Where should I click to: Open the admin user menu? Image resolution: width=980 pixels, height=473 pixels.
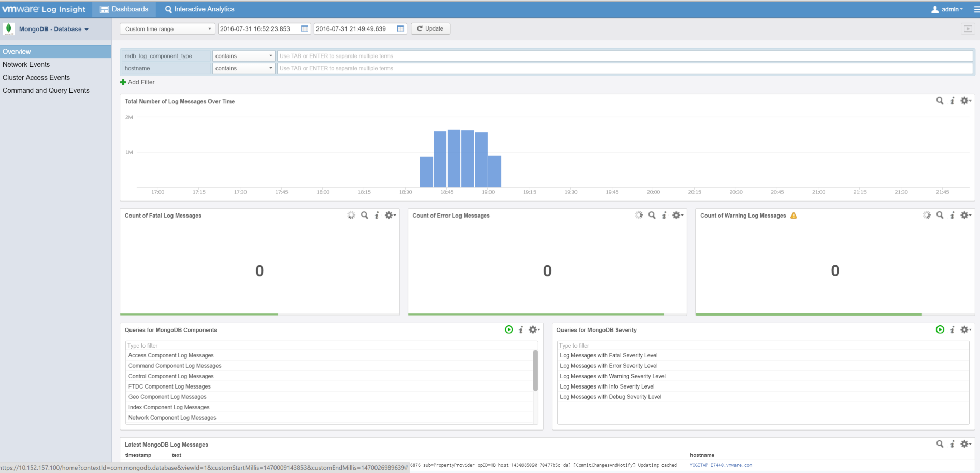(x=947, y=9)
